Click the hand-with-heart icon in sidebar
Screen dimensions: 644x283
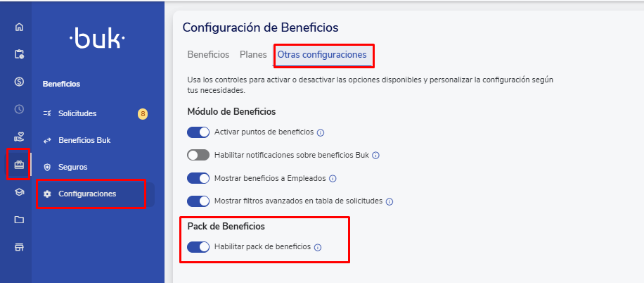pos(19,137)
